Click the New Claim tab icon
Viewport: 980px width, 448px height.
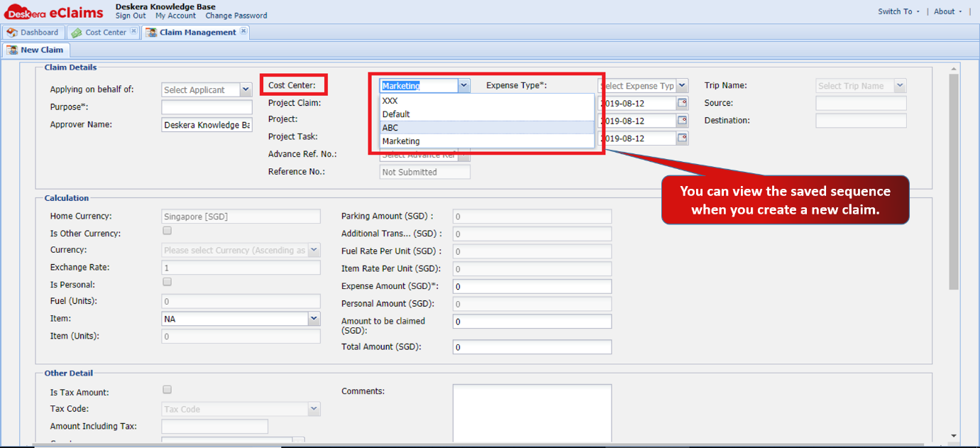pyautogui.click(x=12, y=50)
